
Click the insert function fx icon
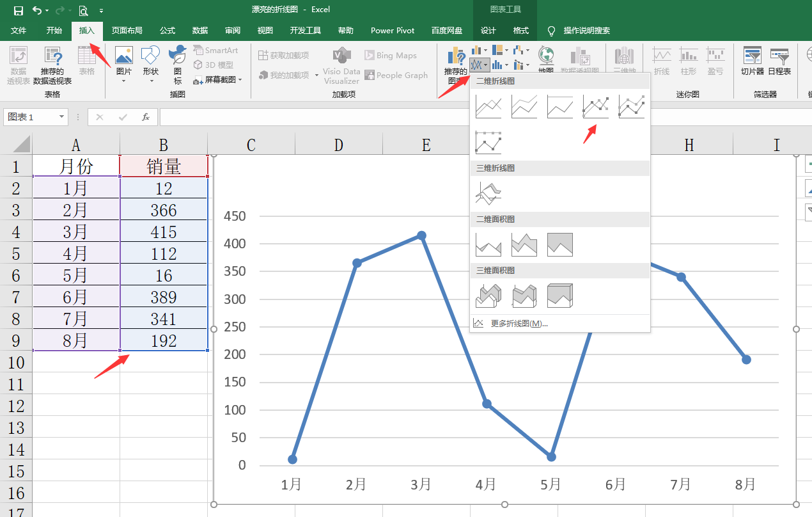point(146,117)
